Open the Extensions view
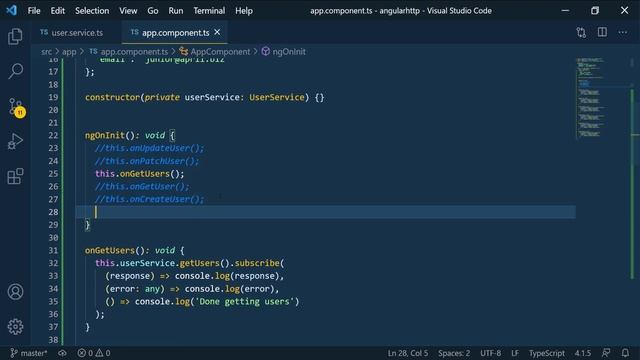 pos(15,176)
